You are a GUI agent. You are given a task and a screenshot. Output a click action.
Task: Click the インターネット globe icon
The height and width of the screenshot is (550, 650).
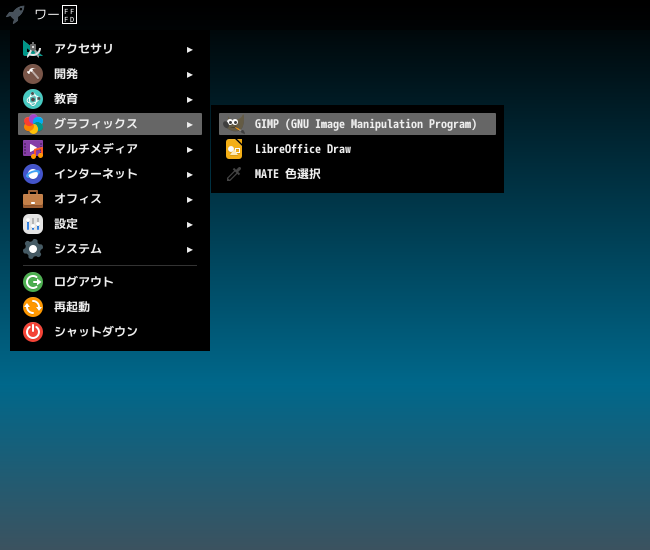(x=33, y=174)
